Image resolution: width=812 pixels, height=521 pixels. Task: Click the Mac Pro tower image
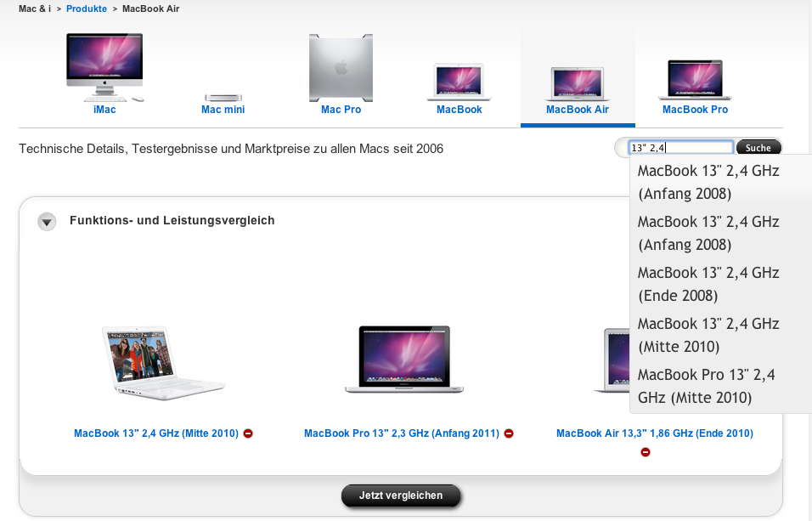coord(341,68)
